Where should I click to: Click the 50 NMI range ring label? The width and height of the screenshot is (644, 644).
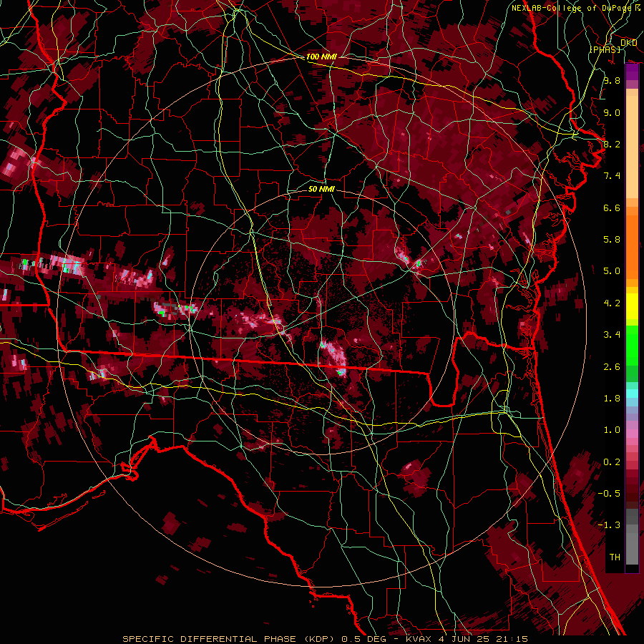321,189
